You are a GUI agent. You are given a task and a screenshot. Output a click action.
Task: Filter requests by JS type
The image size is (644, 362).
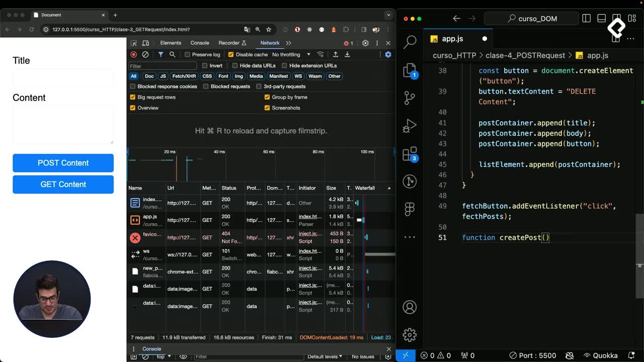(163, 76)
